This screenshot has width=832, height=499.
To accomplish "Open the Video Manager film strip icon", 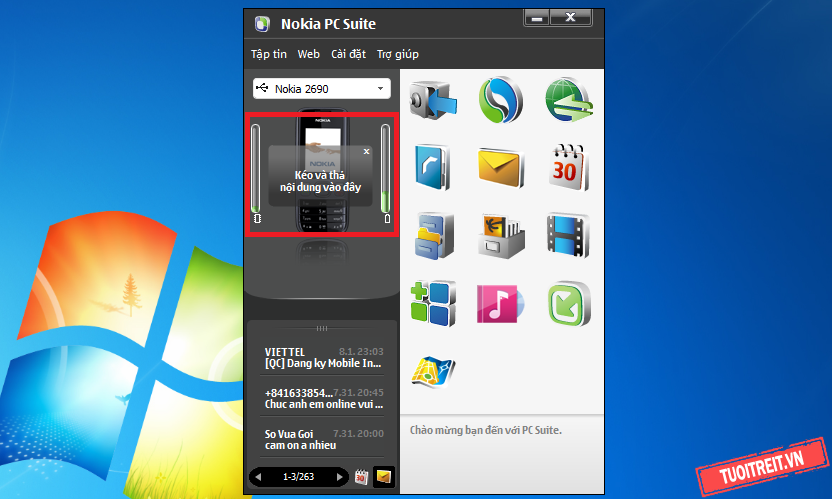I will (567, 235).
